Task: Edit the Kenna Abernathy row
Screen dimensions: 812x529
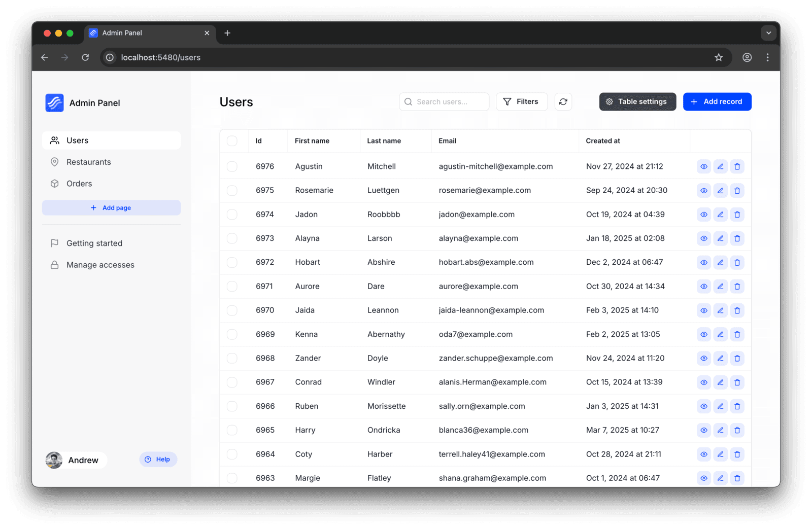Action: 720,334
